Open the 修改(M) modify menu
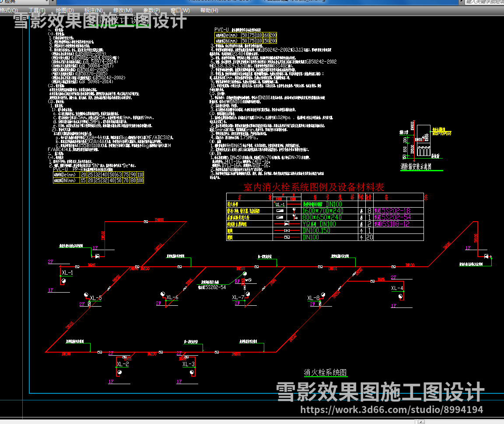 pos(122,11)
